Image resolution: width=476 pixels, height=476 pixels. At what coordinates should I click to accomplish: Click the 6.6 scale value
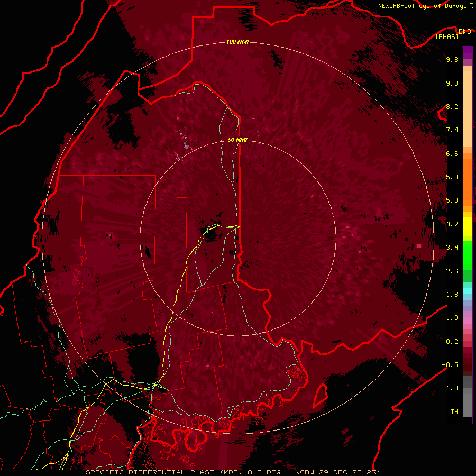coord(452,153)
